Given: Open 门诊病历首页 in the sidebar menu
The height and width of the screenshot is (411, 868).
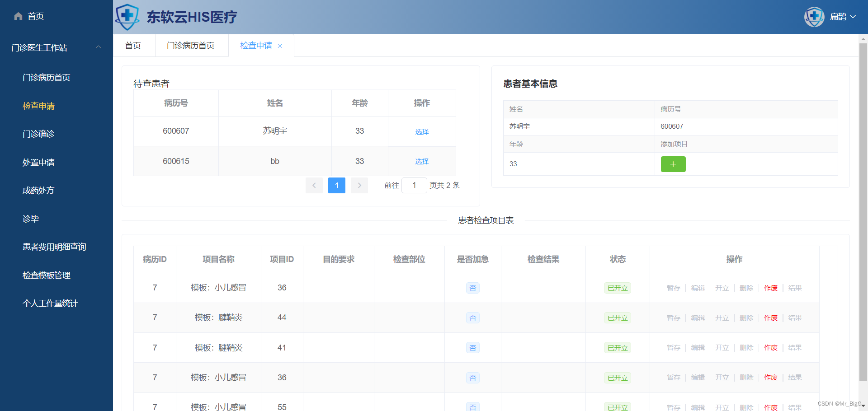Looking at the screenshot, I should tap(47, 78).
